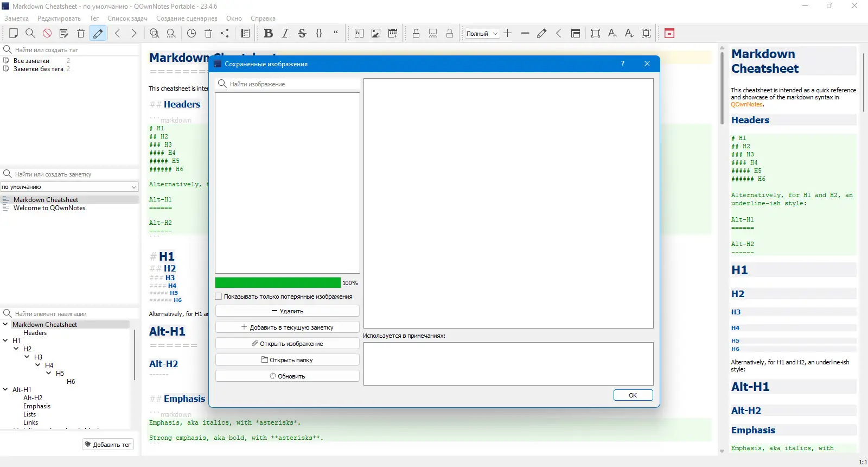Click the 'Открыть папку' button
Image resolution: width=868 pixels, height=467 pixels.
[x=288, y=360]
